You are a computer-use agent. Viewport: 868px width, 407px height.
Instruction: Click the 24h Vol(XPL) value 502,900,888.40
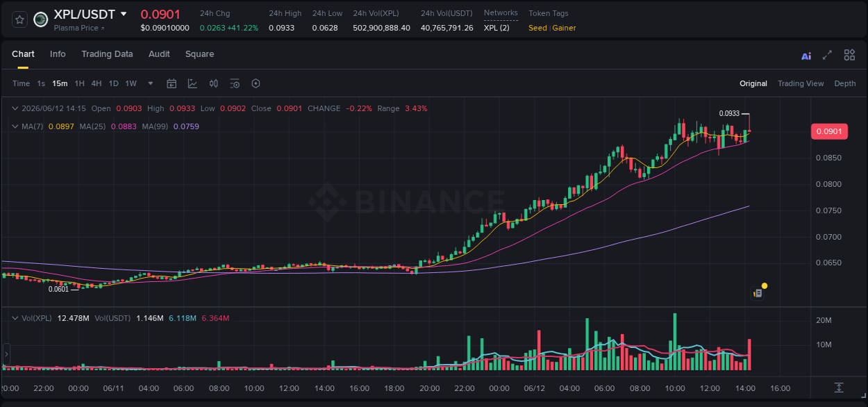(381, 28)
